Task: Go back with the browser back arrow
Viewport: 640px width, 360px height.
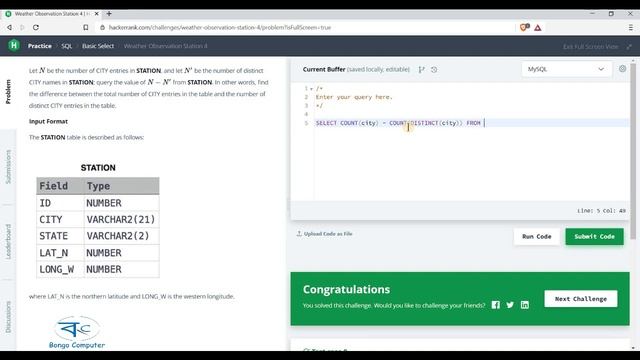Action: tap(9, 27)
